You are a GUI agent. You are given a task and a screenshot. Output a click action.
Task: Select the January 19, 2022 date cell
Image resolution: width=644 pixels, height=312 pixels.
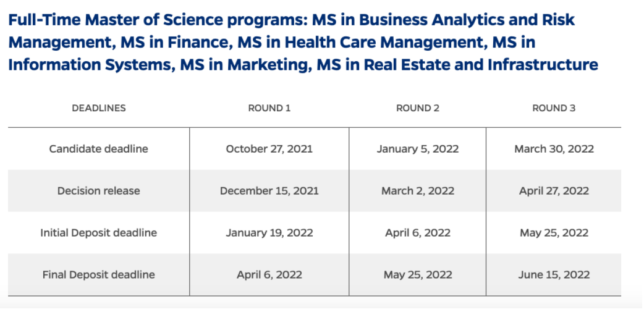click(269, 233)
